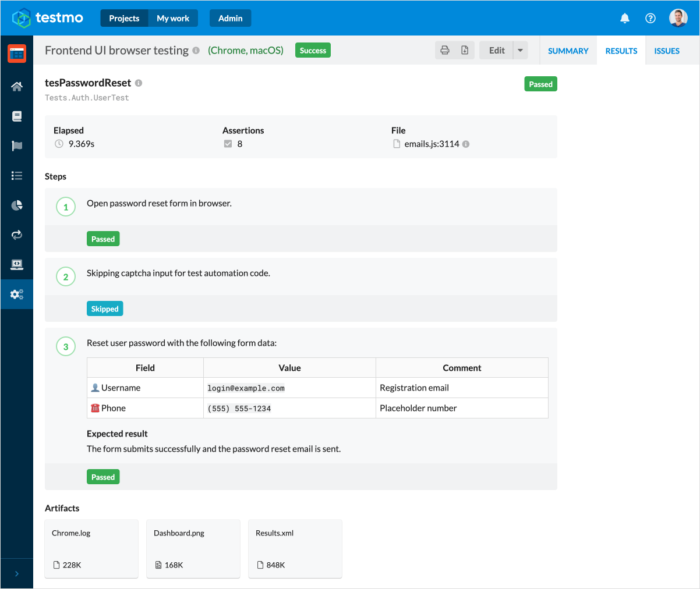Click the 9.369s elapsed value
The width and height of the screenshot is (700, 589).
click(82, 144)
